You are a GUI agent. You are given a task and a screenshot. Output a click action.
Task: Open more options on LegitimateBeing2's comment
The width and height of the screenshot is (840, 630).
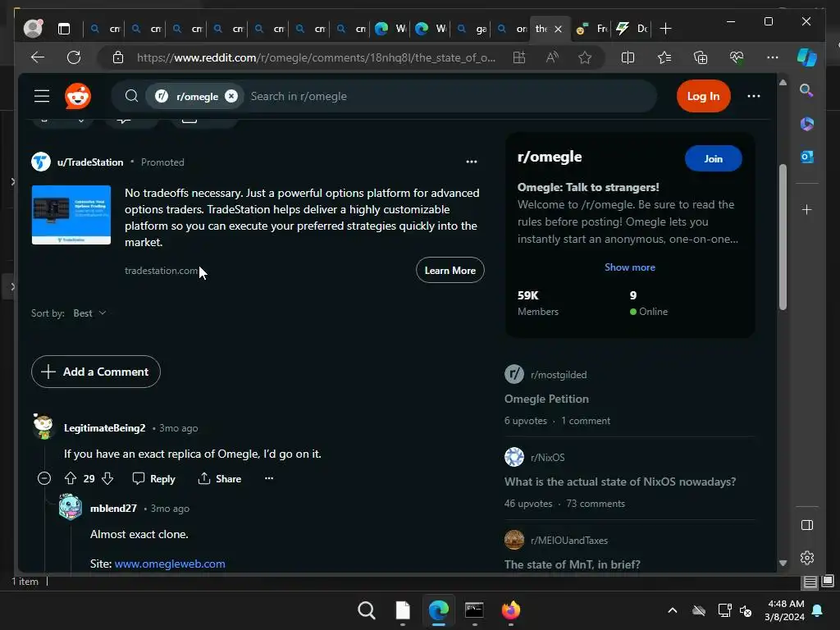tap(269, 478)
